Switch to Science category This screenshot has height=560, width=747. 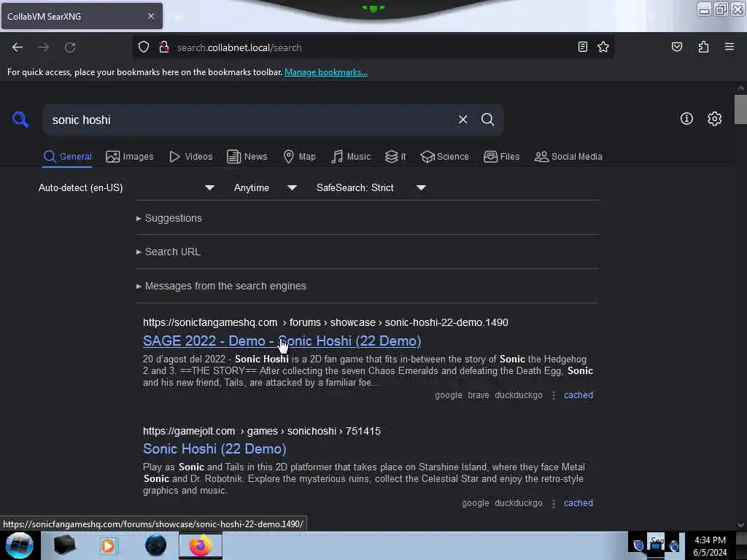(444, 157)
